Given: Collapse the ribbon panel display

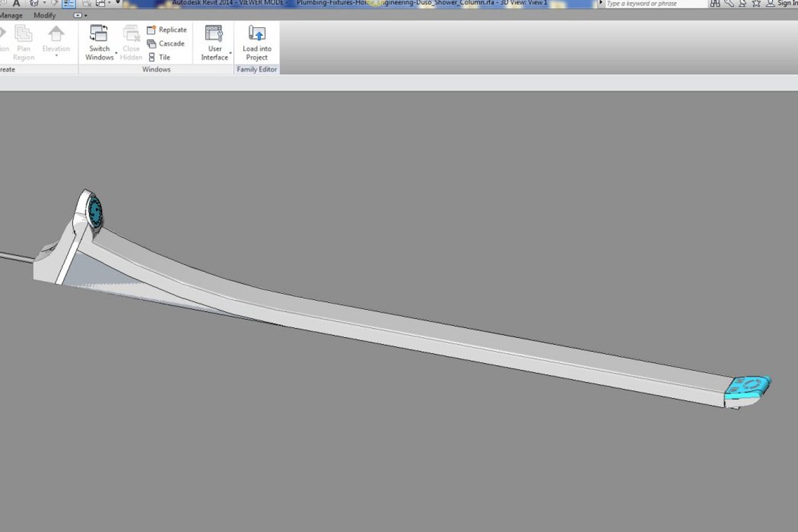Looking at the screenshot, I should coord(78,15).
